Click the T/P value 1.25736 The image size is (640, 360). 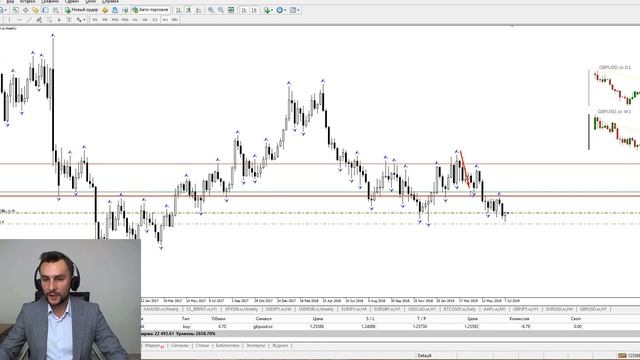point(419,327)
